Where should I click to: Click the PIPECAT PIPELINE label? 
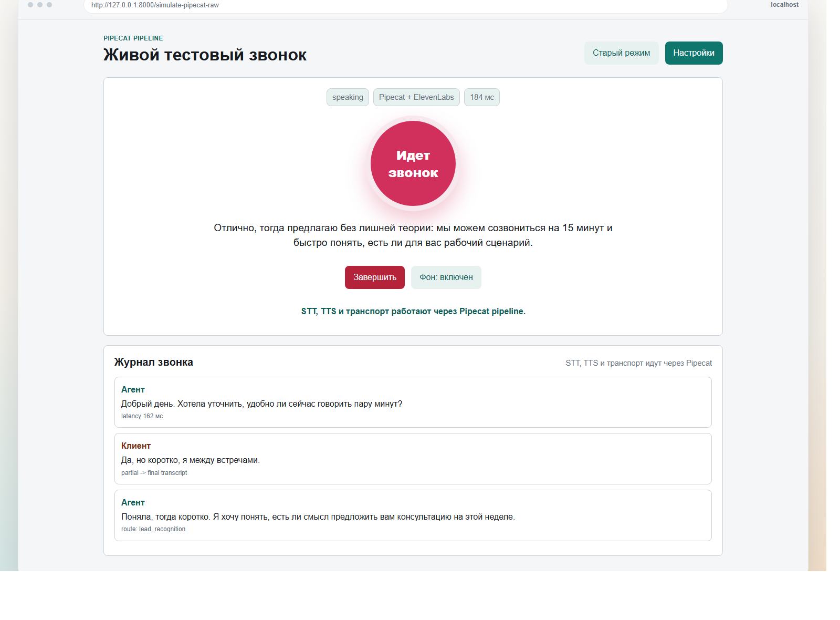(x=133, y=38)
